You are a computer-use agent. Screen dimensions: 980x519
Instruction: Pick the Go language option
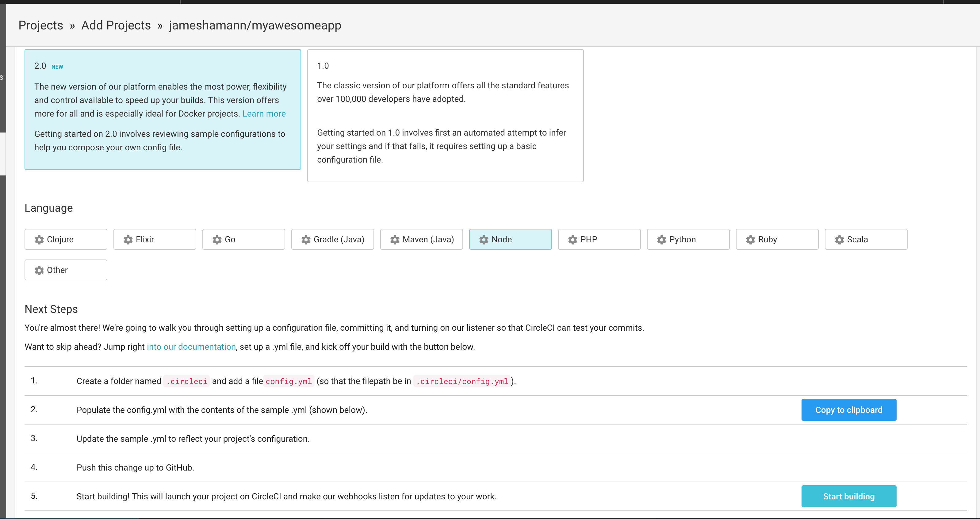pyautogui.click(x=244, y=239)
